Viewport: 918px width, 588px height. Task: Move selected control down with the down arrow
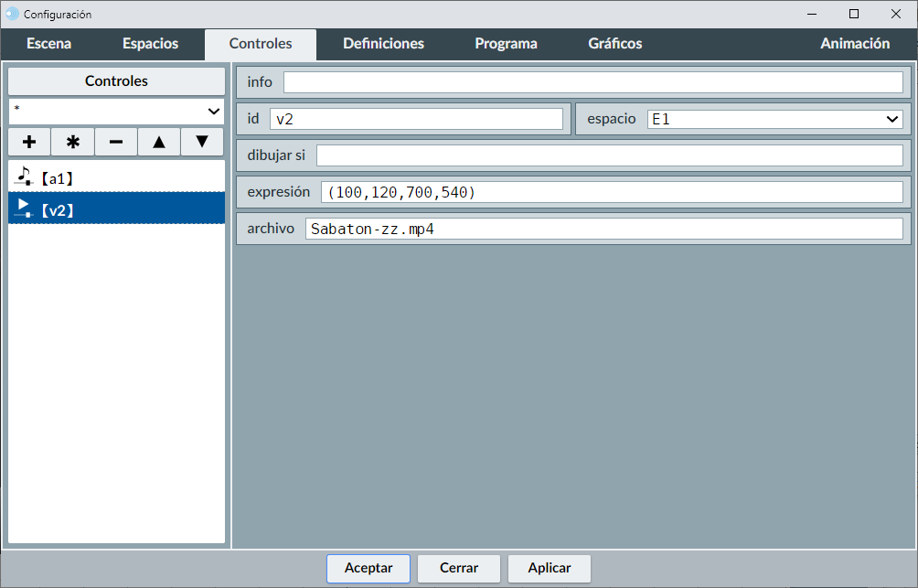coord(202,142)
